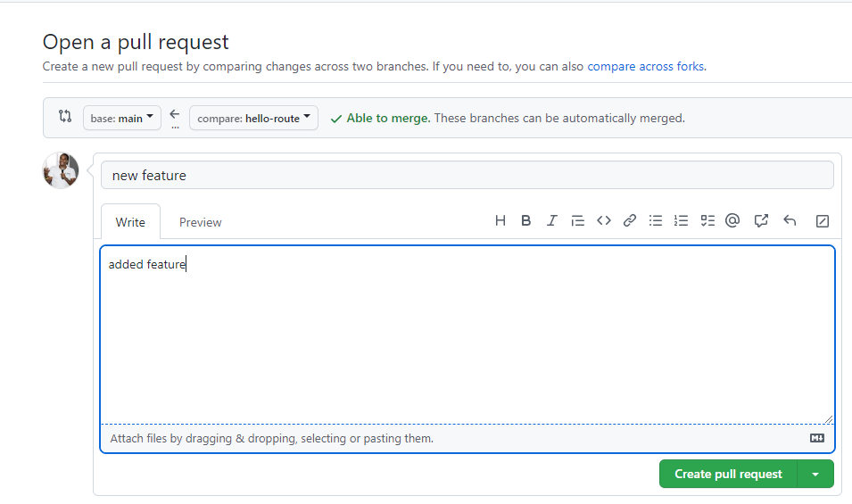Viewport: 852px width, 504px height.
Task: Insert a code snippet using the code icon
Action: [x=604, y=221]
